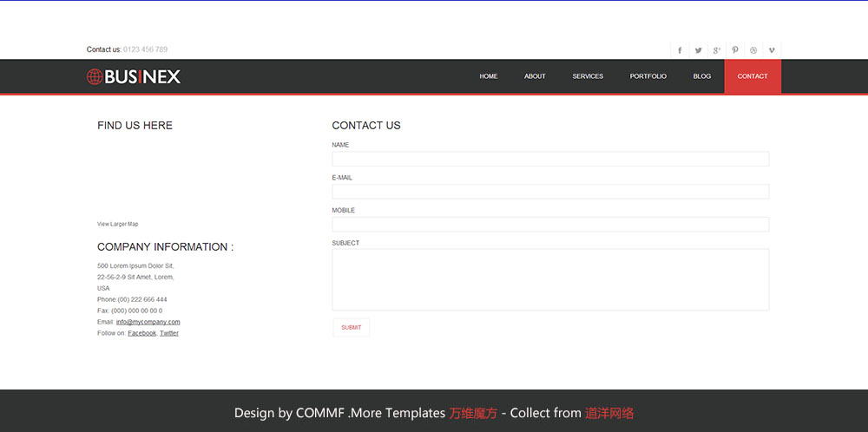The image size is (868, 432).
Task: Select the Mobile text box
Action: point(550,225)
